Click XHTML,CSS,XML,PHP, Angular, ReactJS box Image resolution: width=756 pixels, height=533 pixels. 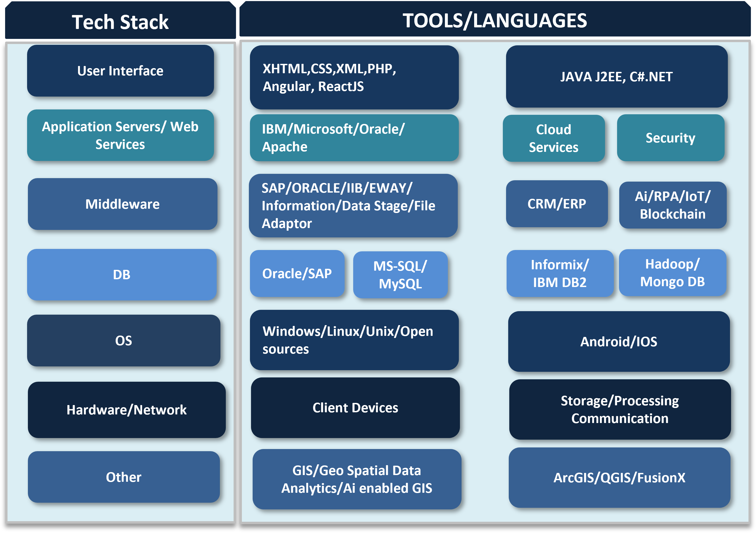[x=354, y=78]
